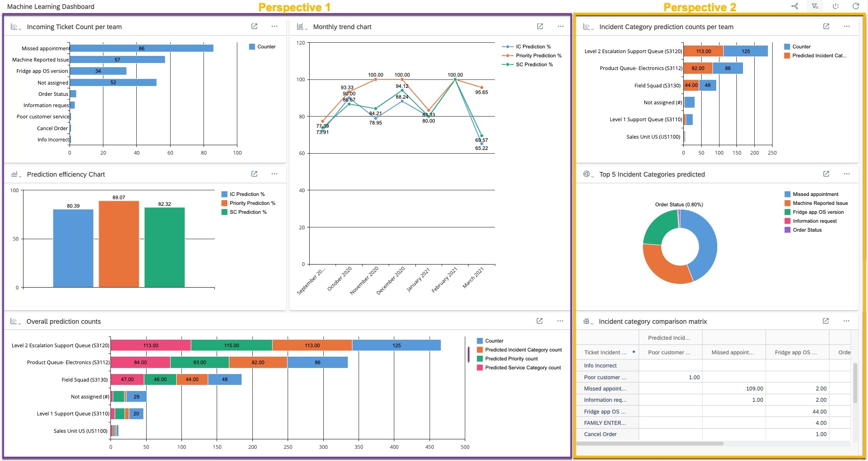Click the share dashboard network icon
Image resolution: width=868 pixels, height=461 pixels.
click(795, 6)
